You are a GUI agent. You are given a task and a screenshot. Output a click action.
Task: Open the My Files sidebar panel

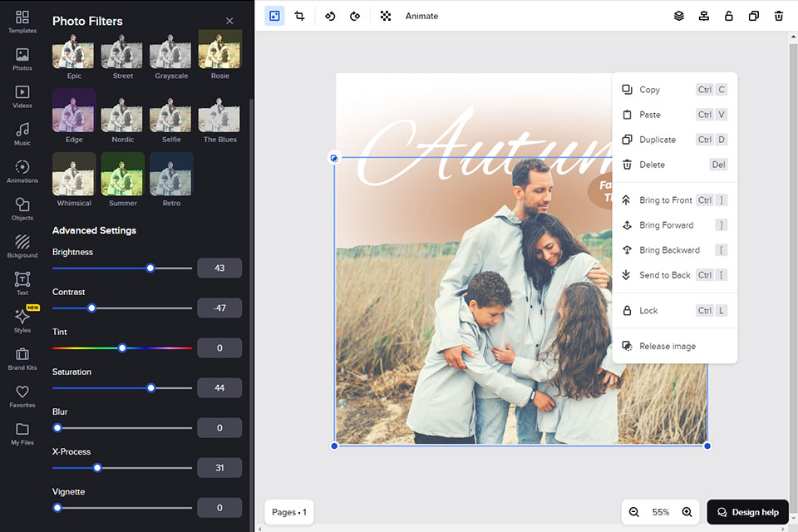pos(22,433)
